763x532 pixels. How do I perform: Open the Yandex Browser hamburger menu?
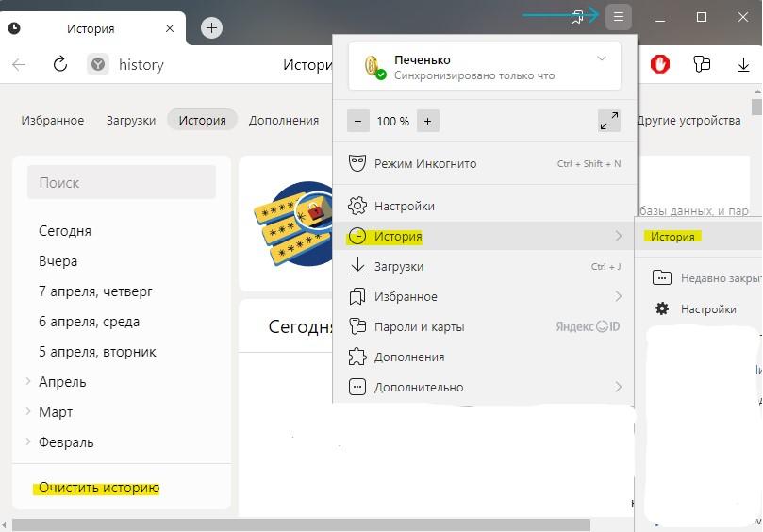tap(619, 17)
